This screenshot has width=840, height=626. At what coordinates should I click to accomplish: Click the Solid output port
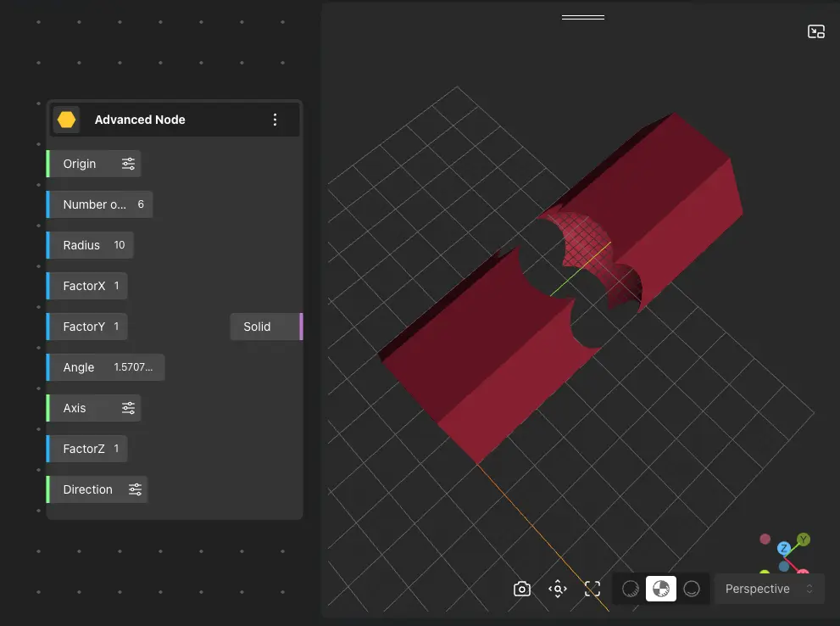point(300,327)
